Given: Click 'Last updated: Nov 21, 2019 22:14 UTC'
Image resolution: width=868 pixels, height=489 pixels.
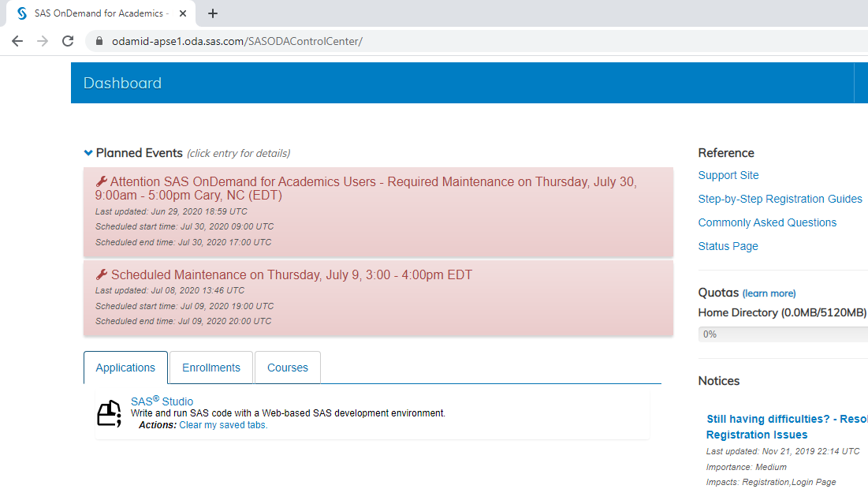Looking at the screenshot, I should (x=783, y=451).
